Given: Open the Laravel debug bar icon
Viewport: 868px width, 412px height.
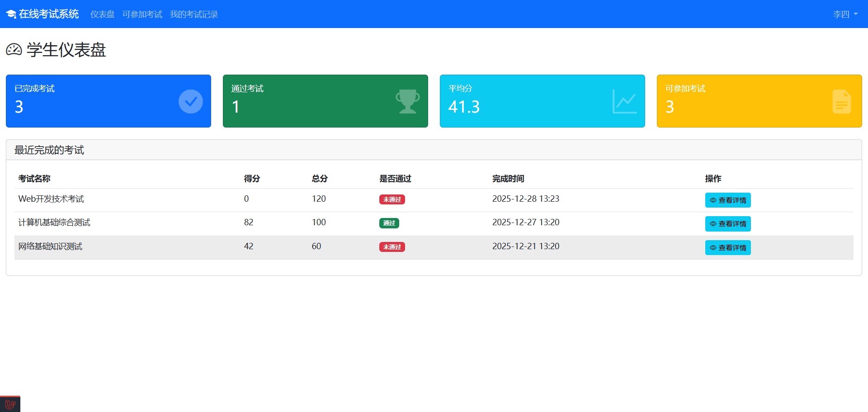Looking at the screenshot, I should click(10, 404).
